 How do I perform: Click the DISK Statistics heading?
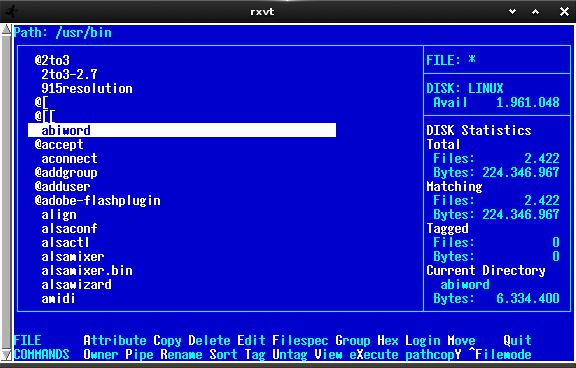[479, 130]
